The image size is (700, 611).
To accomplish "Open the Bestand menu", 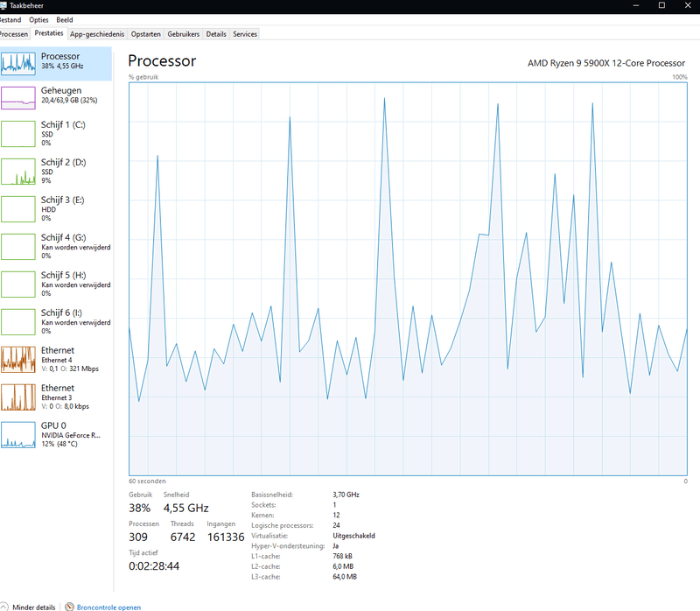I will (x=10, y=19).
